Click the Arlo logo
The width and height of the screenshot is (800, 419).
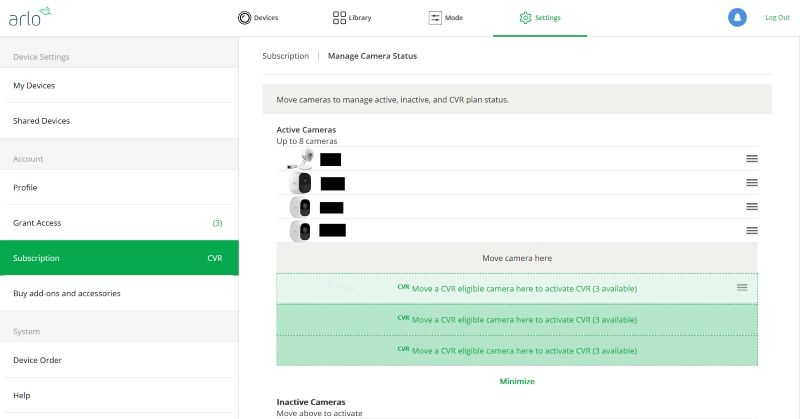pyautogui.click(x=30, y=17)
